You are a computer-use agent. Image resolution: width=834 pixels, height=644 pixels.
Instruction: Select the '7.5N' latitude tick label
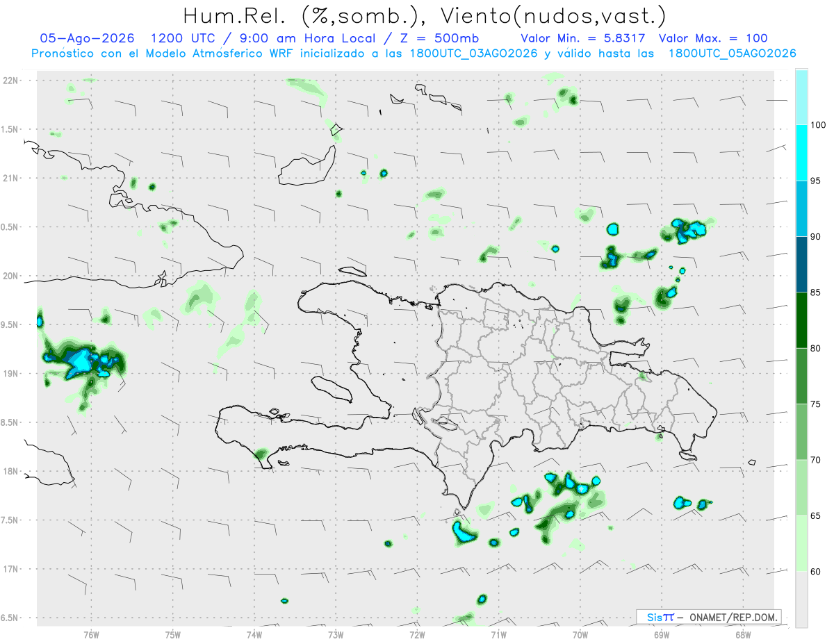(10, 520)
